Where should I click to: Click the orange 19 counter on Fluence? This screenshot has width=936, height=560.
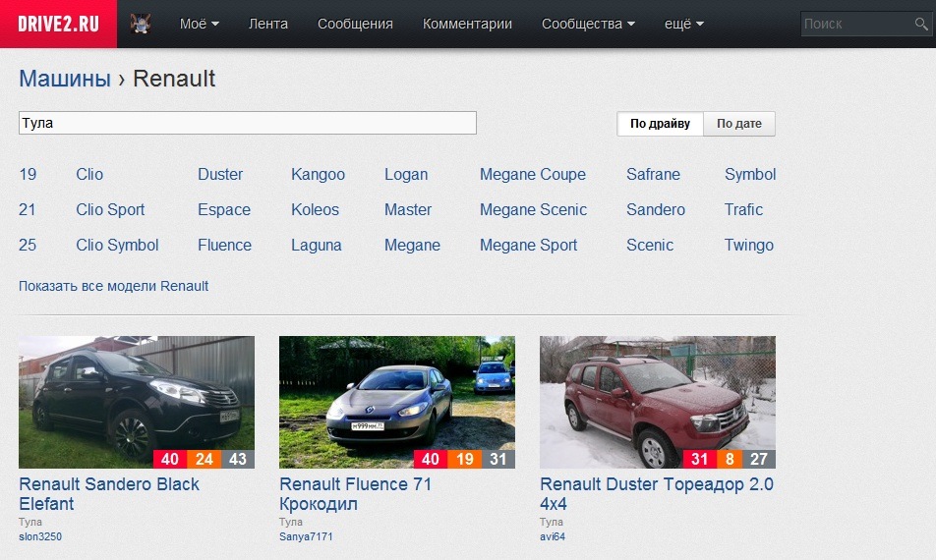(x=464, y=459)
